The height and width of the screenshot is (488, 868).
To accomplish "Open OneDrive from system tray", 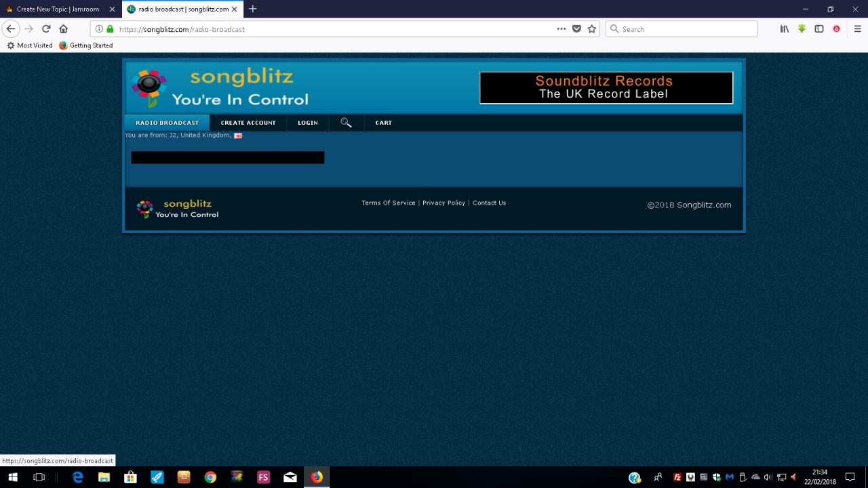I will point(755,477).
